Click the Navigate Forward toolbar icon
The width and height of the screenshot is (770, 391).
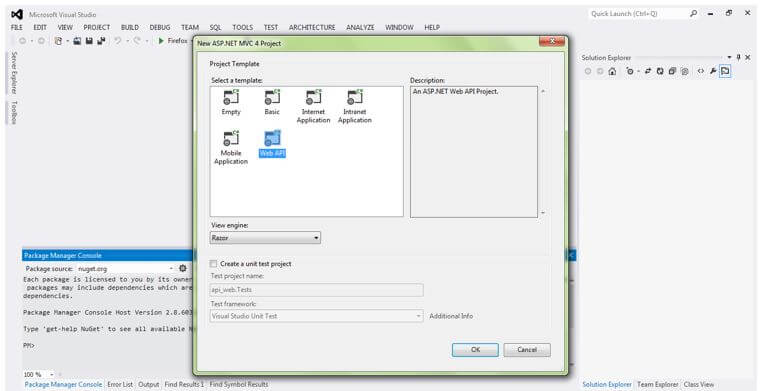(41, 41)
